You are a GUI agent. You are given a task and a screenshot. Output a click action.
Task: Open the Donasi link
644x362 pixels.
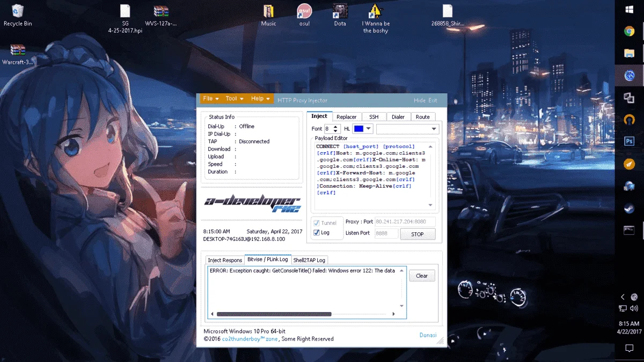(428, 335)
